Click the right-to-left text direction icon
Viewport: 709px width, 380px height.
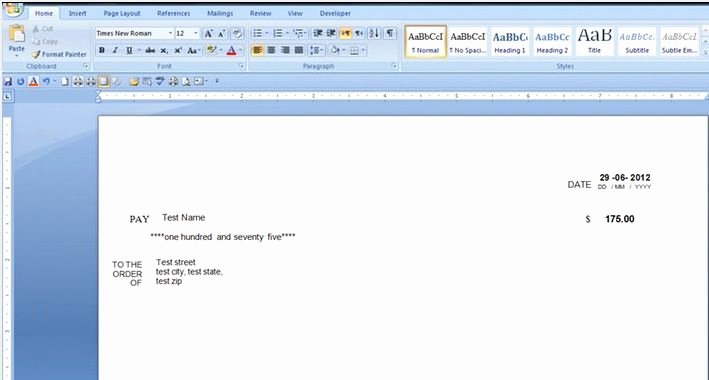click(x=359, y=33)
